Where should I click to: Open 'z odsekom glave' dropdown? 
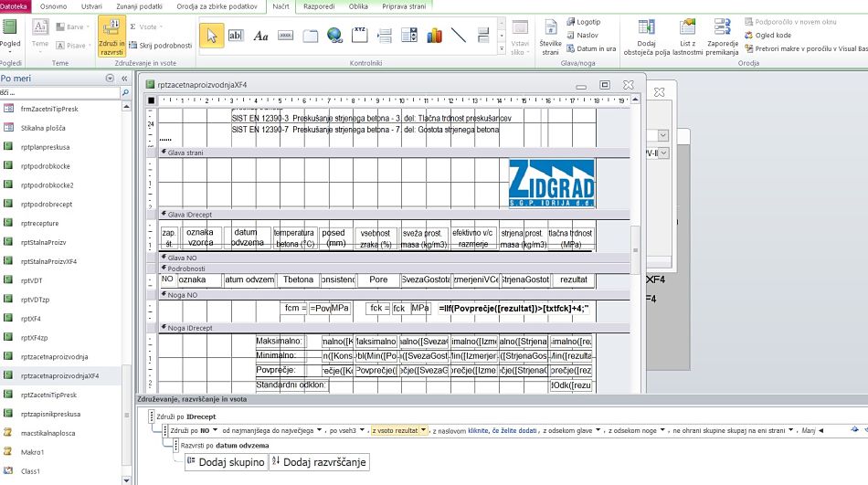pos(598,430)
